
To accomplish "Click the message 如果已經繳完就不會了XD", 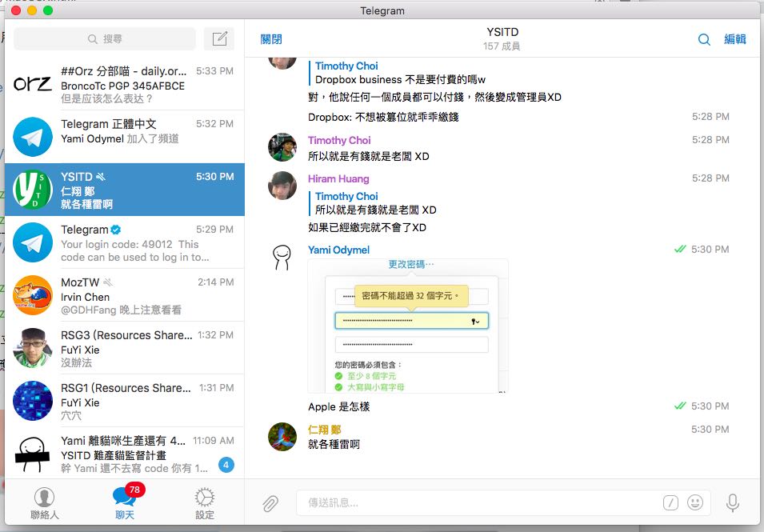I will tap(367, 227).
